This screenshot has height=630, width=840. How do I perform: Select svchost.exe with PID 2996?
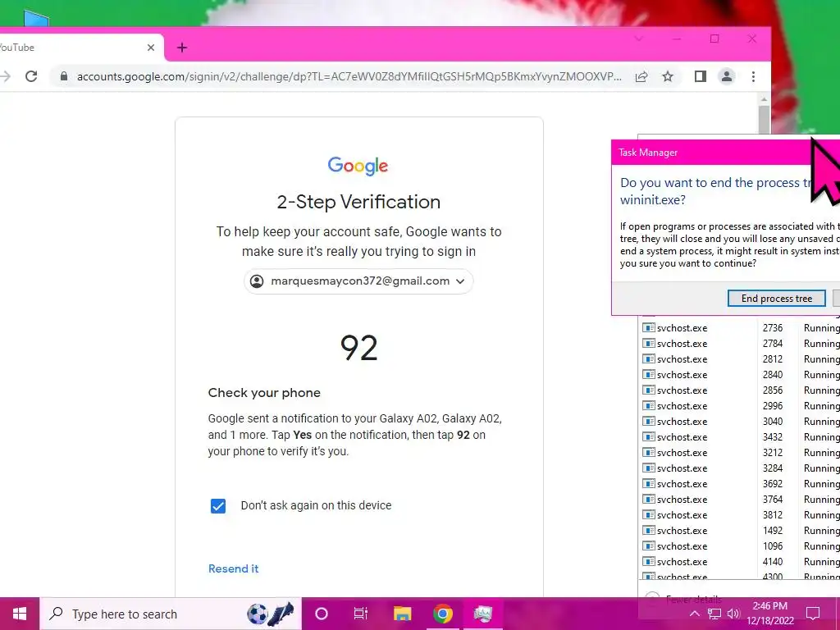click(x=741, y=405)
